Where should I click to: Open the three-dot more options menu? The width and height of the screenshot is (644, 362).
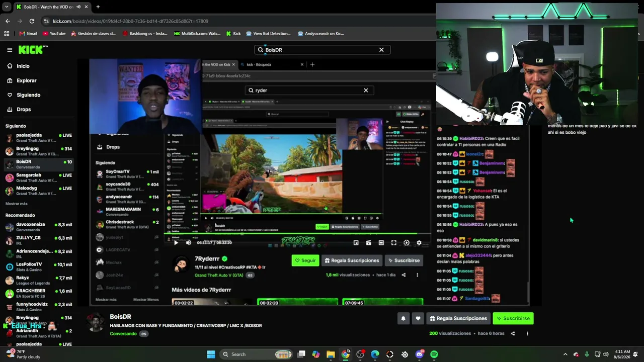[x=527, y=333]
